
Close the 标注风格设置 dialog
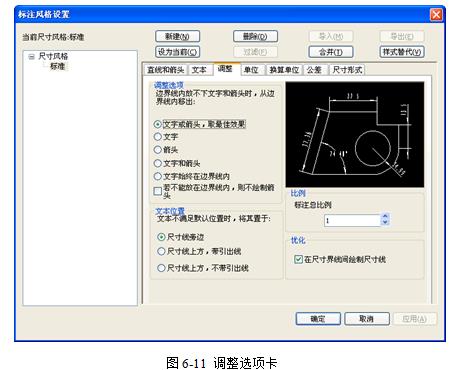coord(436,15)
